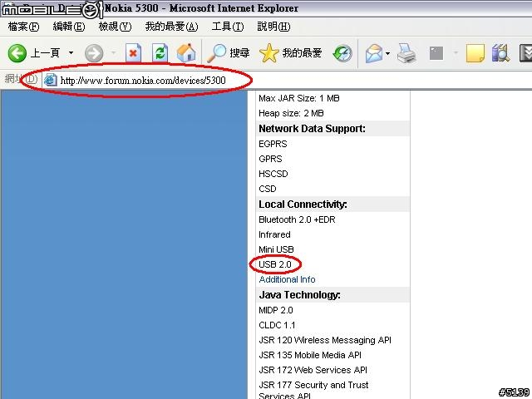Go to Home page icon
532x399 pixels.
[x=186, y=53]
